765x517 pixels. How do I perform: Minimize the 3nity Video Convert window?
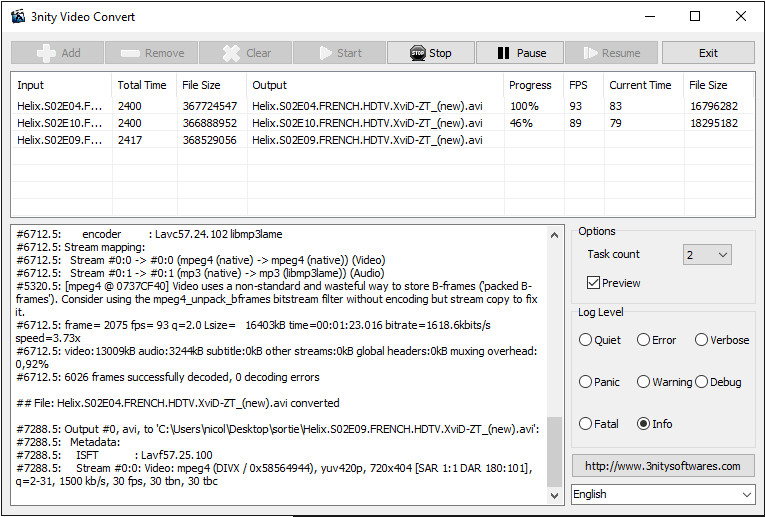pyautogui.click(x=650, y=17)
